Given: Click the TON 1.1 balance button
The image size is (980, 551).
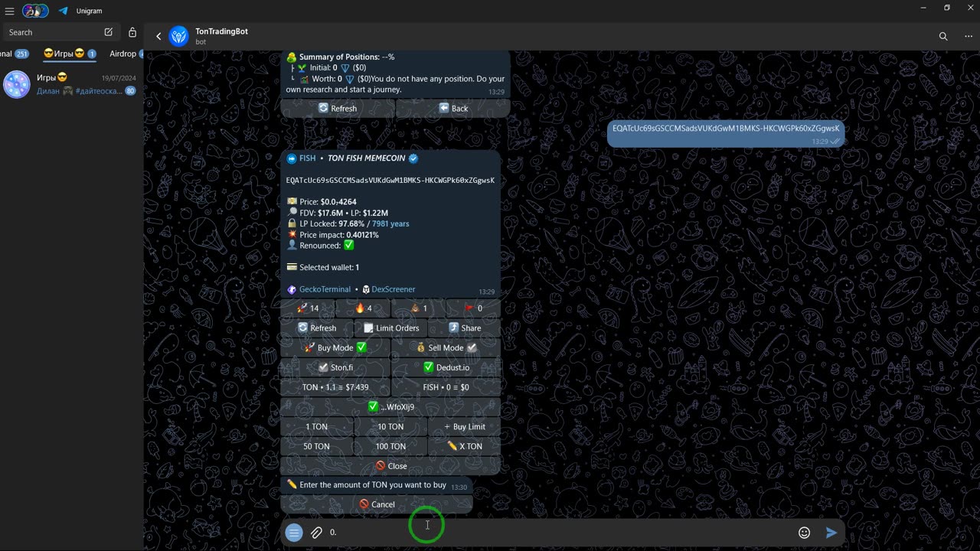Looking at the screenshot, I should click(335, 387).
